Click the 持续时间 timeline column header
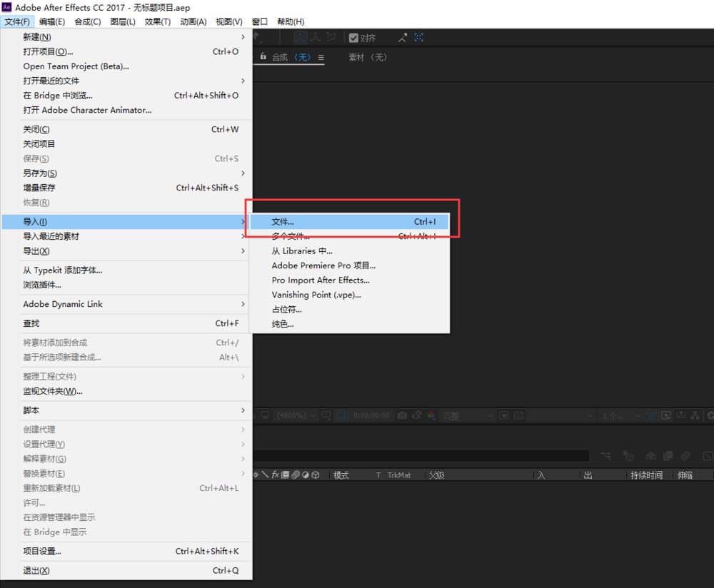 (646, 475)
